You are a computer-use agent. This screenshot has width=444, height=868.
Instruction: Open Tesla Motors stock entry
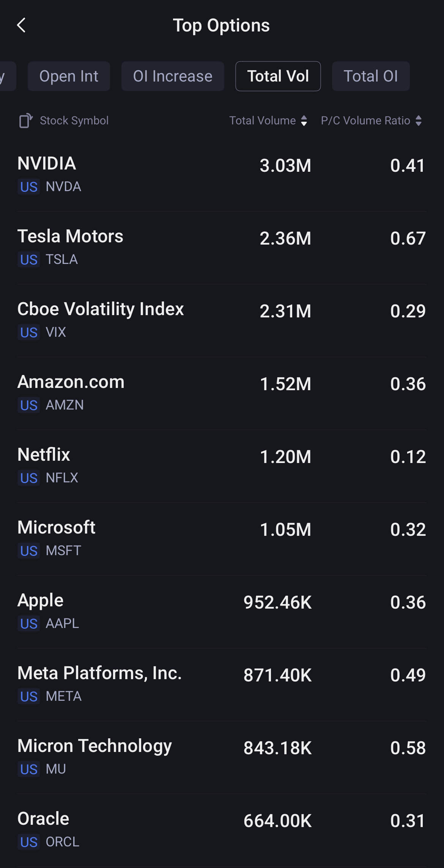click(x=222, y=247)
